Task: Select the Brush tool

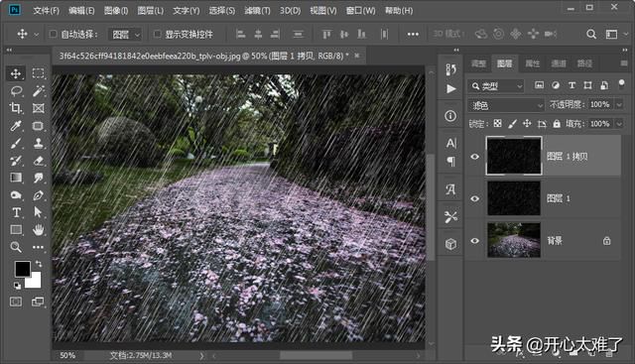Action: 16,144
